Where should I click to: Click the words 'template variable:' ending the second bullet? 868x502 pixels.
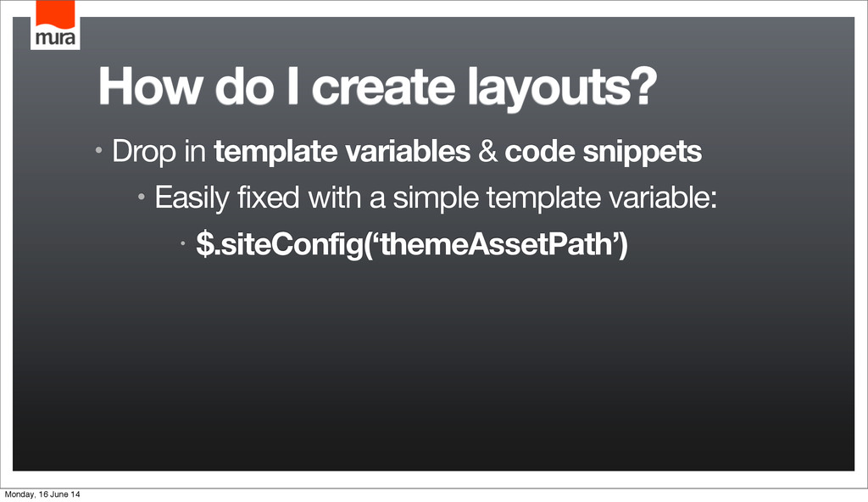click(602, 198)
